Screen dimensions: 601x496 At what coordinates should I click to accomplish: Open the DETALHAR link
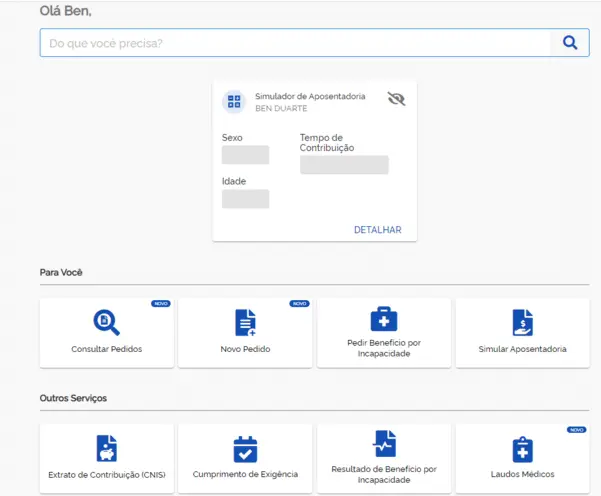click(378, 230)
